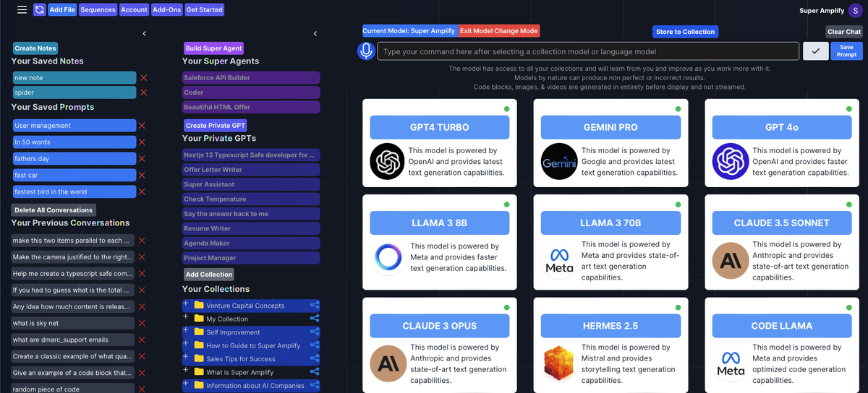This screenshot has width=868, height=393.
Task: Select the Claude 3.5 Sonnet model
Action: pos(781,223)
